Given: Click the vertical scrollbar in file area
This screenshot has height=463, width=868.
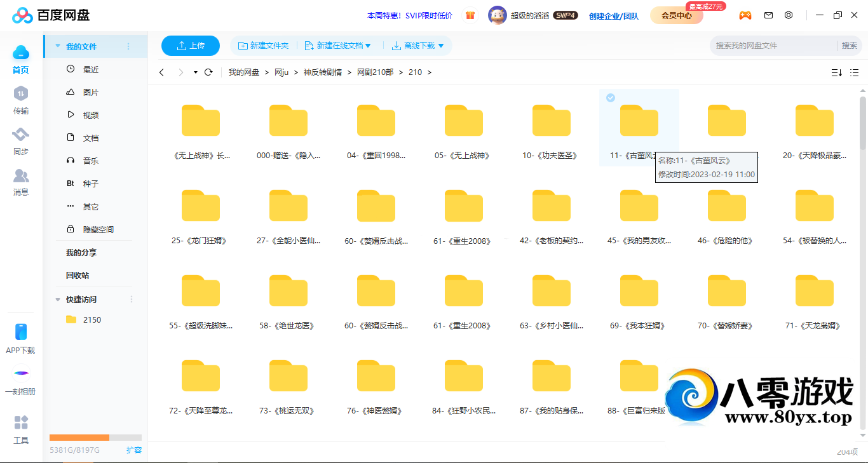Looking at the screenshot, I should pyautogui.click(x=863, y=123).
